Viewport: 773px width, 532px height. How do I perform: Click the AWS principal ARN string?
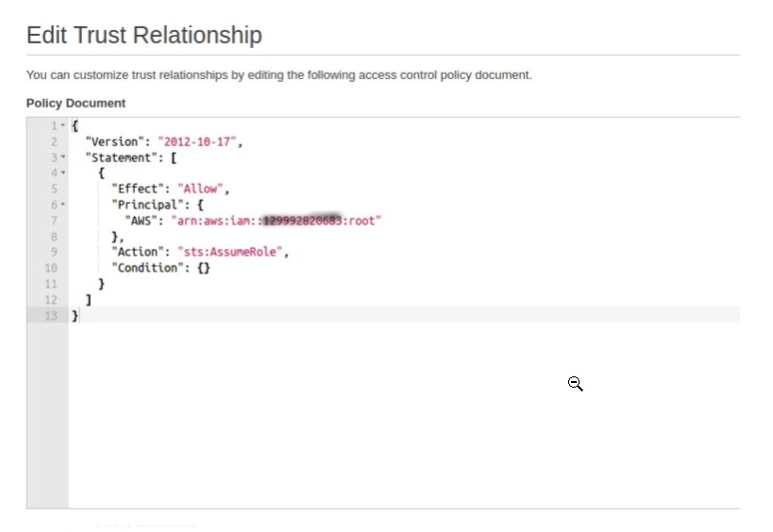(275, 221)
